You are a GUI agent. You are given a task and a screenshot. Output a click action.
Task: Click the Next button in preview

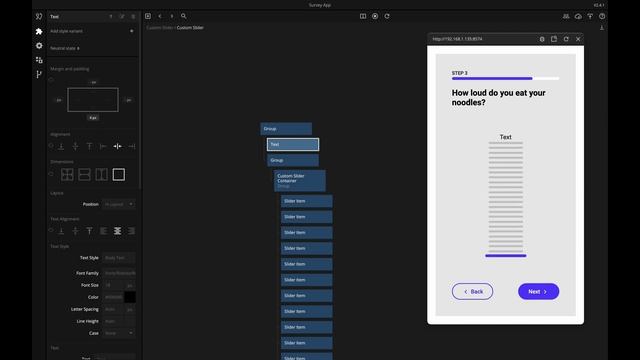tap(538, 291)
